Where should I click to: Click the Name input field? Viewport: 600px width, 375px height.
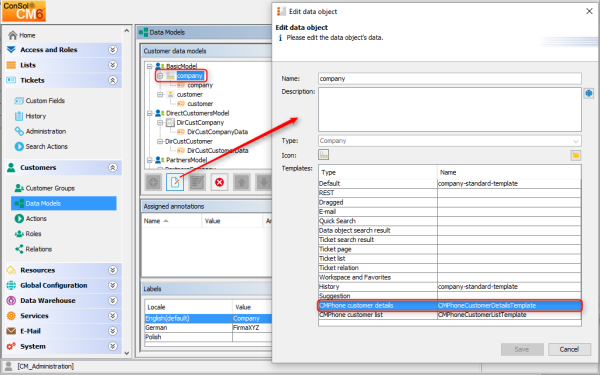click(x=450, y=78)
